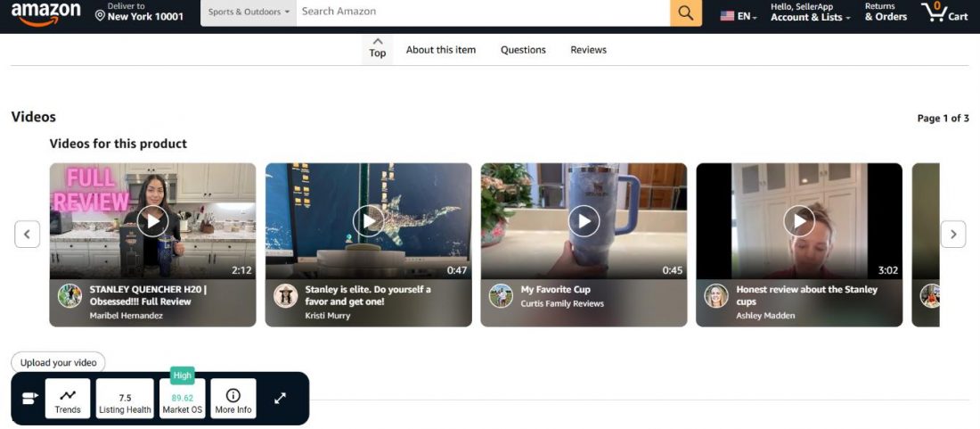Go to the Questions section
This screenshot has width=980, height=429.
coord(523,50)
